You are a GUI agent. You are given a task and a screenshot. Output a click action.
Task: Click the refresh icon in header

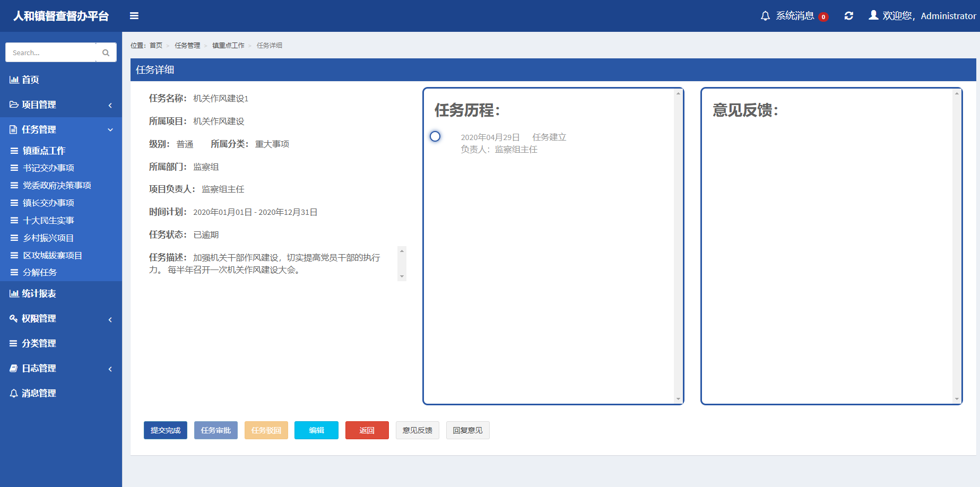tap(849, 16)
